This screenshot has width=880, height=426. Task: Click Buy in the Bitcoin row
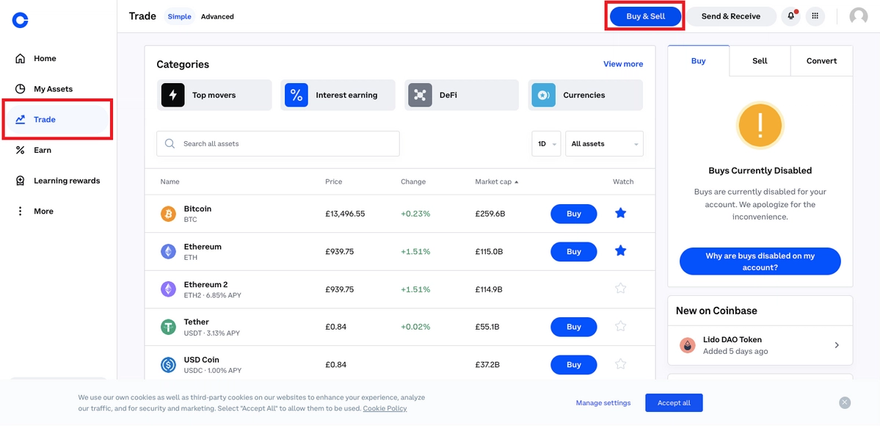click(574, 214)
